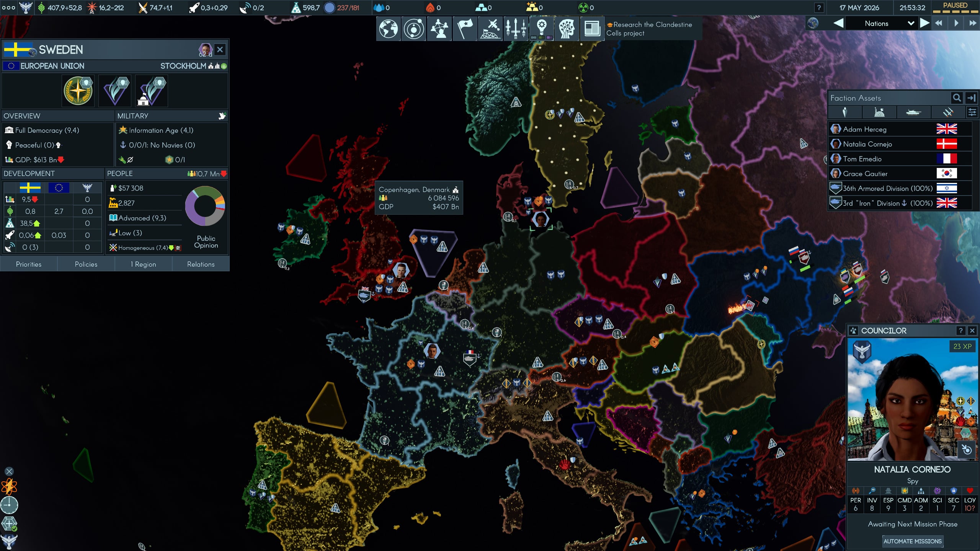Increase game speed with the fast-forward control
This screenshot has height=551, width=980.
click(x=973, y=23)
